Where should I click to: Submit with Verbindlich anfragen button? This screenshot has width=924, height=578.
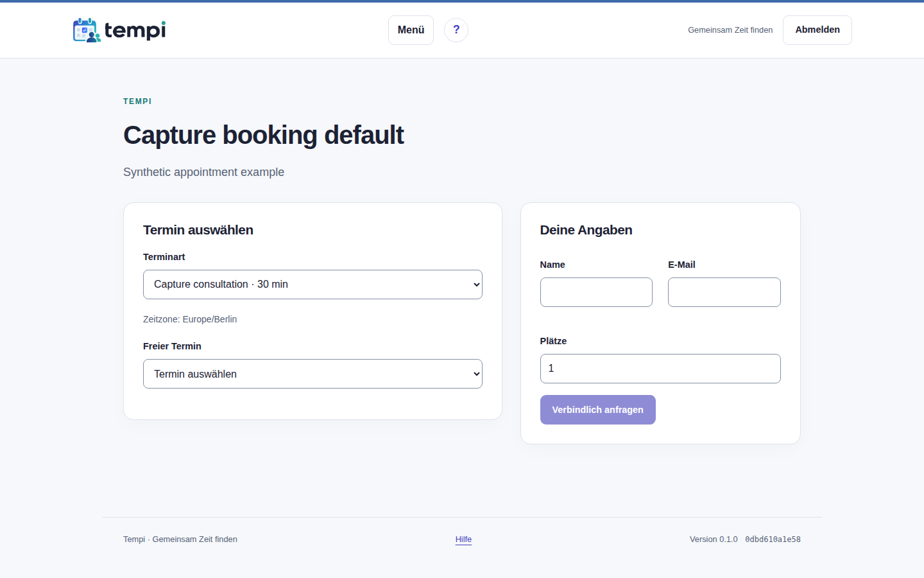(598, 410)
